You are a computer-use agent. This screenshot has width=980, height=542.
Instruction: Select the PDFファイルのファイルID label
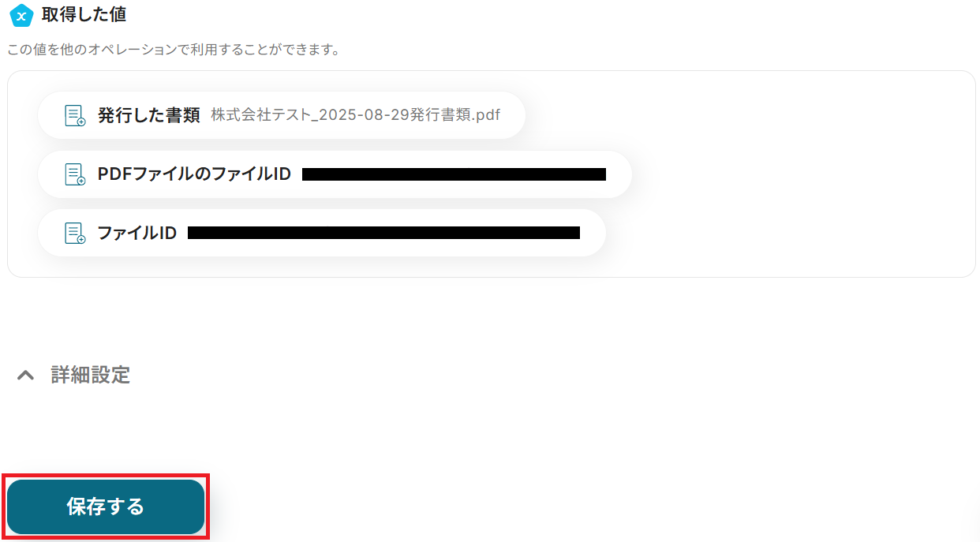[194, 174]
